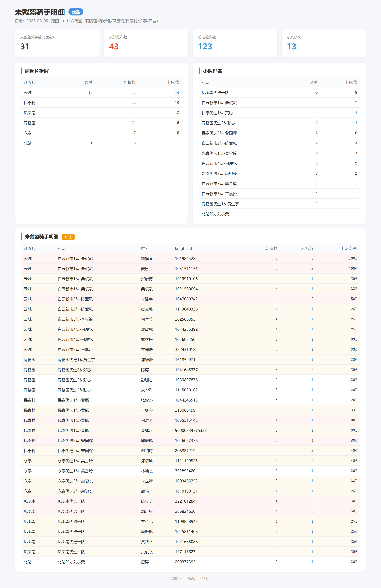The image size is (381, 588).
Task: Select rider name "詹锦国"
Action: [147, 259]
